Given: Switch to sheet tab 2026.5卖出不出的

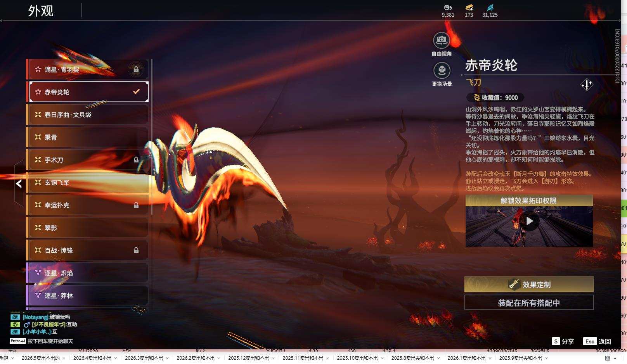Looking at the screenshot, I should point(41,358).
